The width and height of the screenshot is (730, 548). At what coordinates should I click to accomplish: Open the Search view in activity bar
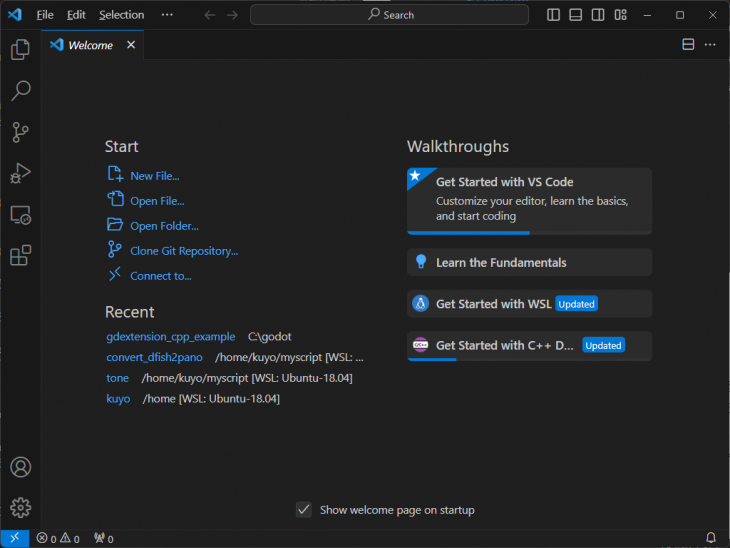[20, 90]
